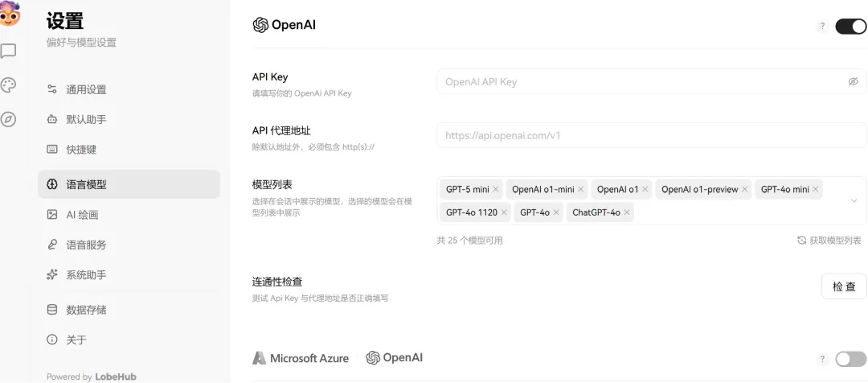868x383 pixels.
Task: Click the 连通性检查 label
Action: pyautogui.click(x=277, y=282)
